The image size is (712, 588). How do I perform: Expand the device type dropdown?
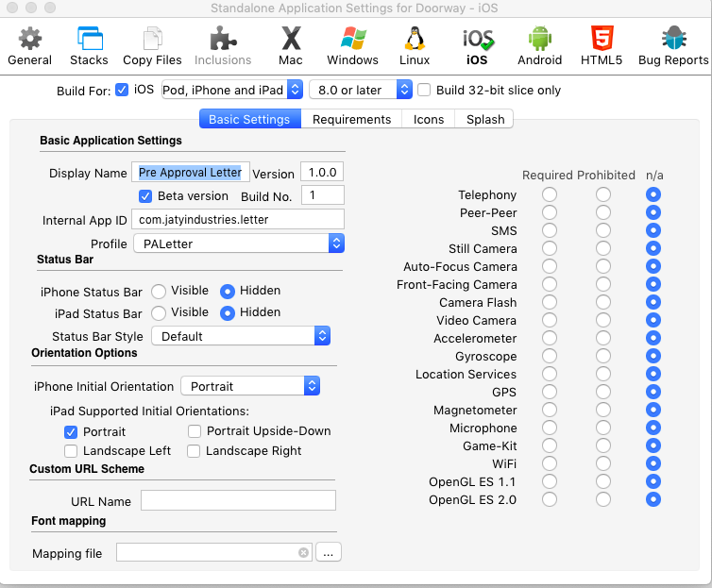point(231,91)
